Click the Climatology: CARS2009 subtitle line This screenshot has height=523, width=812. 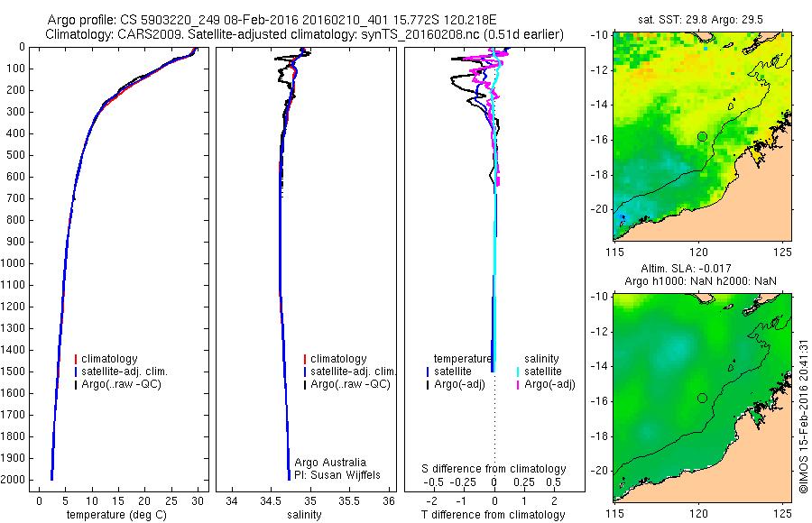[305, 34]
